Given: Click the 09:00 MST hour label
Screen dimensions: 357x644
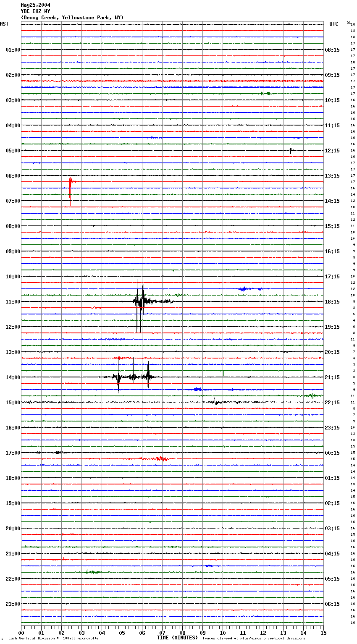Looking at the screenshot, I should pyautogui.click(x=13, y=251).
